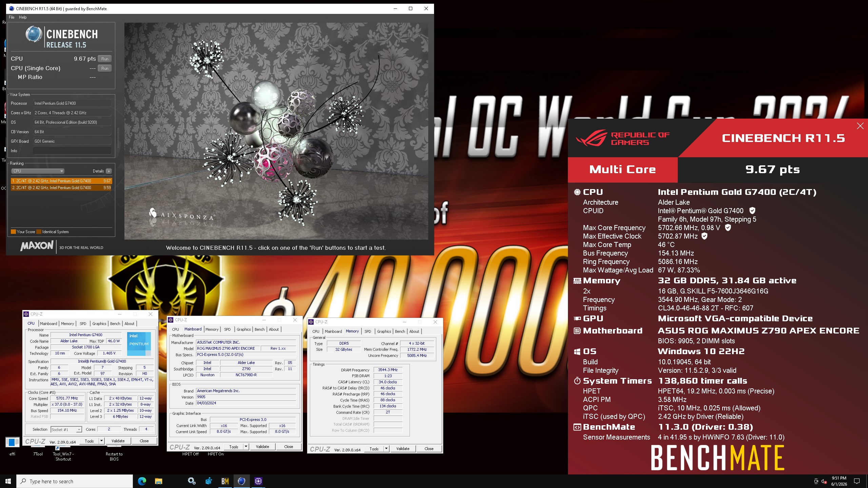Click Validate in the CPU-Z CPU window
Screen dimensions: 868x488
tap(118, 441)
